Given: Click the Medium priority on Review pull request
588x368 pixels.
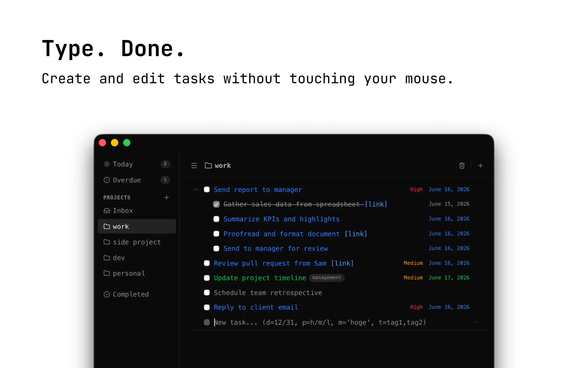Looking at the screenshot, I should coord(413,263).
